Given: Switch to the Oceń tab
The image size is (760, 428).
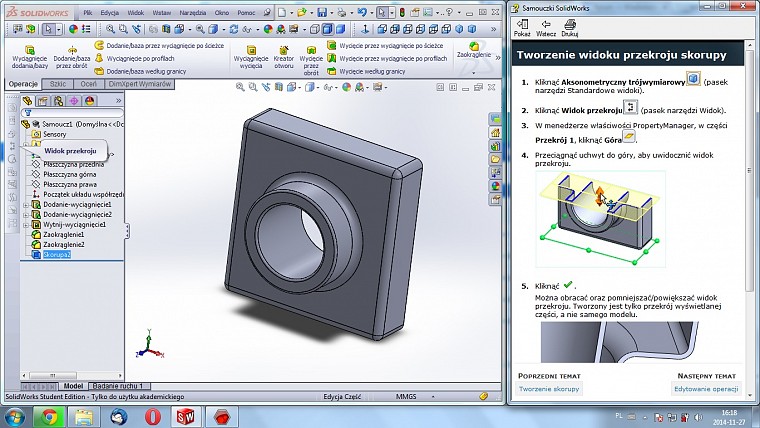Looking at the screenshot, I should (x=88, y=84).
